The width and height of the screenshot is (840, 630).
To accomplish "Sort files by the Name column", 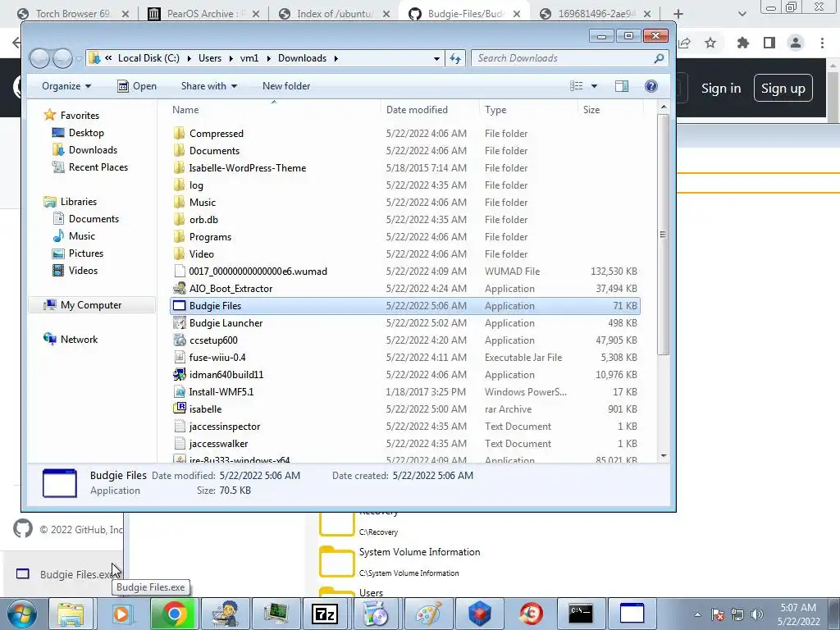I will [x=185, y=110].
